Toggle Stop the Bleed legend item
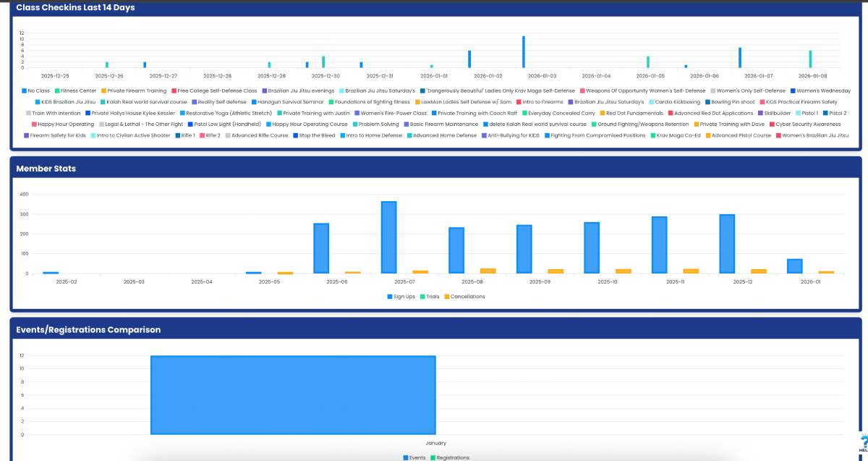 click(x=314, y=135)
